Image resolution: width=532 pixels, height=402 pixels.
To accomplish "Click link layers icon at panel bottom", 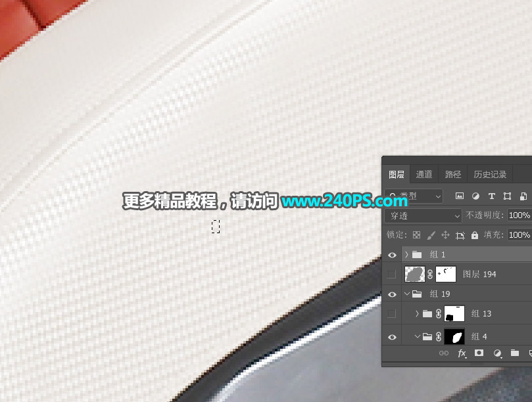I will pos(444,353).
